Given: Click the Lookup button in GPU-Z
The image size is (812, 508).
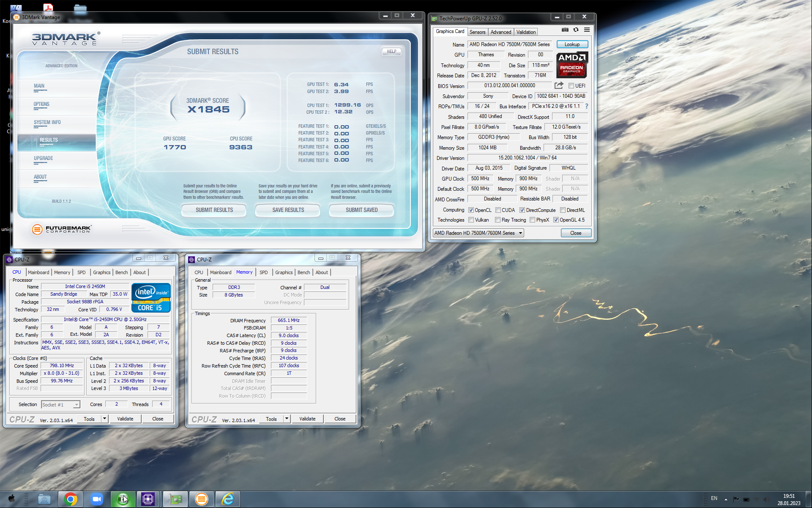Looking at the screenshot, I should click(572, 44).
